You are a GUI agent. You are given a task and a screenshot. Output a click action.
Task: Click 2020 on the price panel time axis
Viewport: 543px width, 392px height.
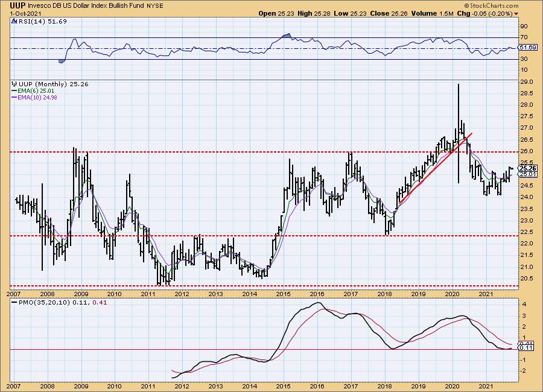click(452, 294)
